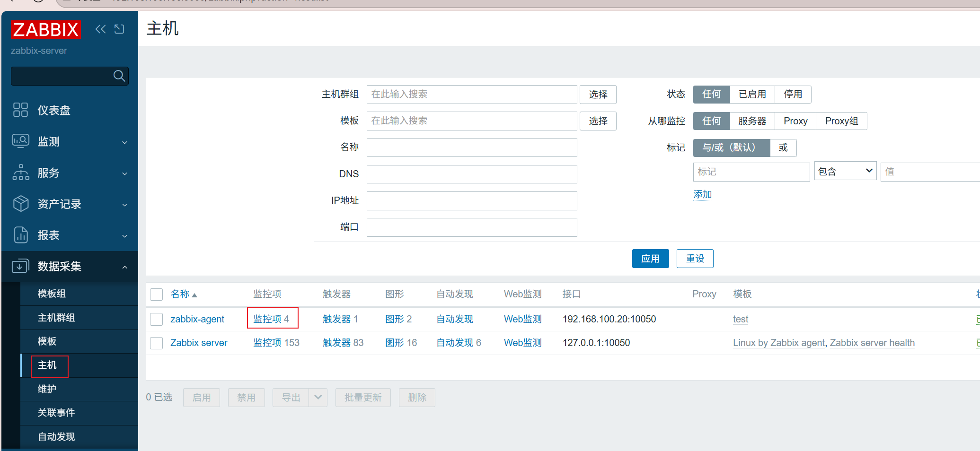Click the sidebar hide/pop-out icon
This screenshot has height=451, width=980.
click(119, 29)
